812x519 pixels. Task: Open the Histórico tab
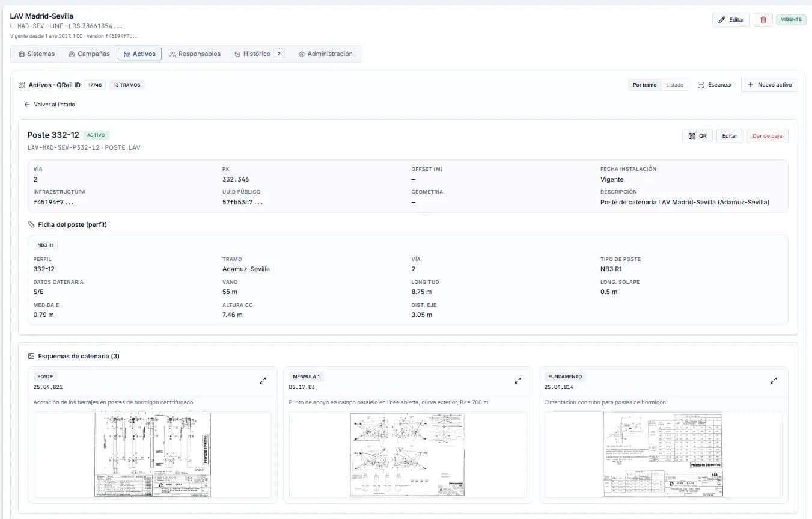259,54
